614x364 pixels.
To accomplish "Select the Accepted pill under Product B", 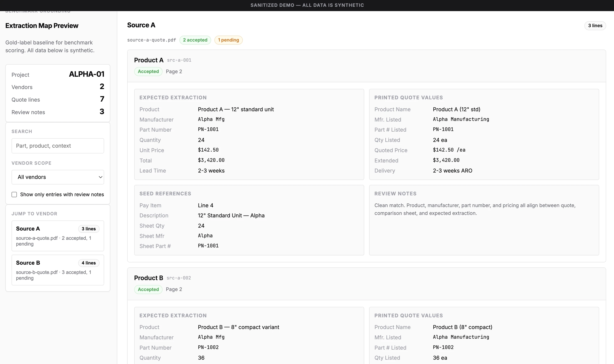I will pyautogui.click(x=148, y=289).
